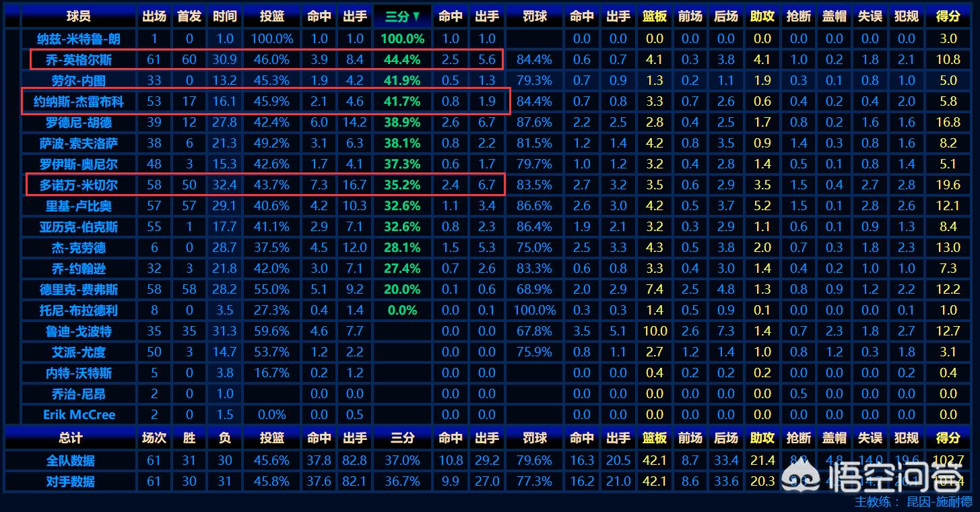Viewport: 980px width, 512px height.
Task: Click the 场次 header in summary row
Action: click(x=154, y=438)
